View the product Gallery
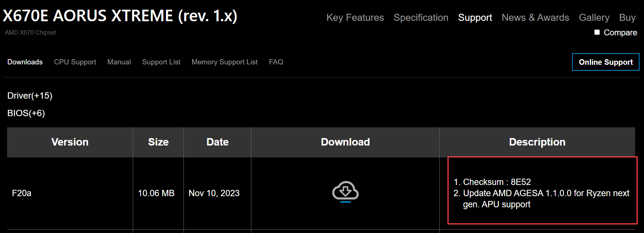The height and width of the screenshot is (233, 644). click(x=594, y=17)
